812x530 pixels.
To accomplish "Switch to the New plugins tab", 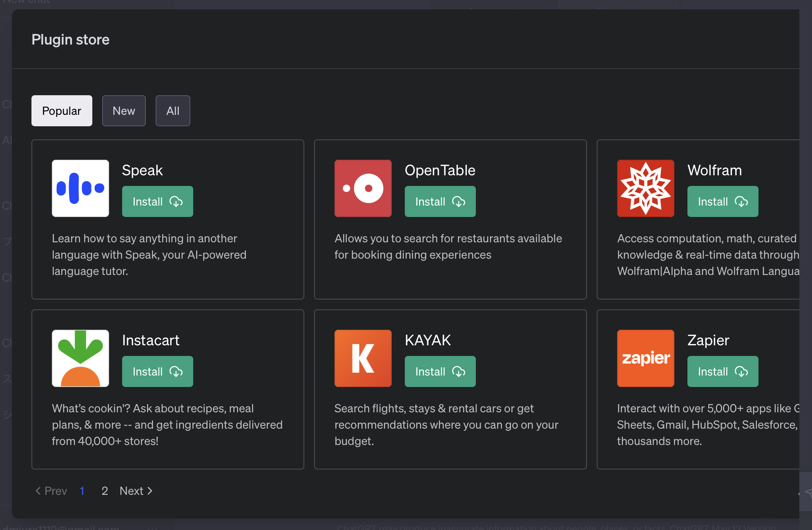I will coord(124,111).
